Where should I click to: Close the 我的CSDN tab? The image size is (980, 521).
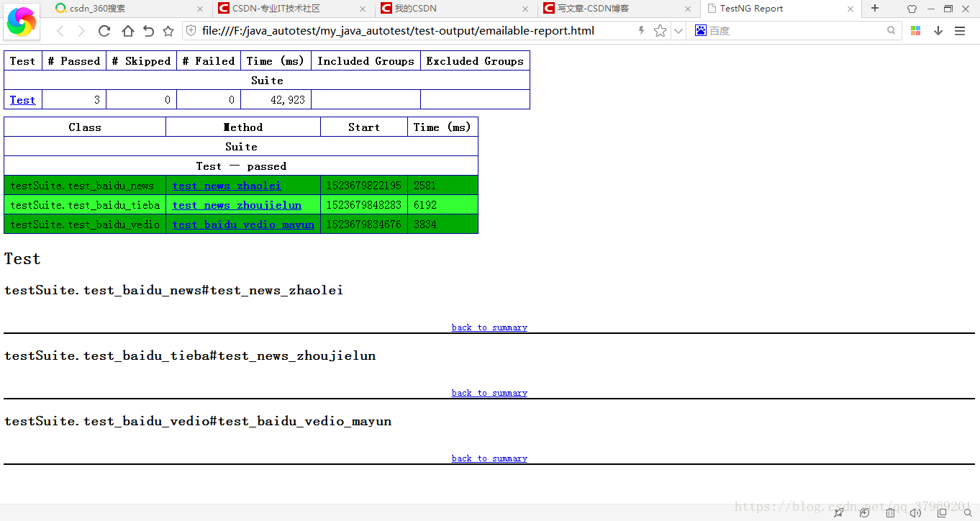pos(525,9)
